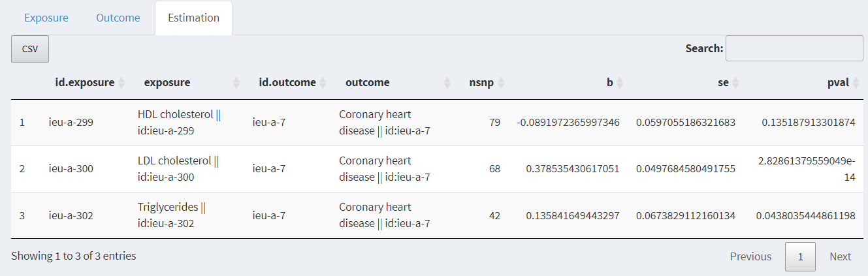
Task: Sort by pval using its sort icon
Action: coord(856,83)
